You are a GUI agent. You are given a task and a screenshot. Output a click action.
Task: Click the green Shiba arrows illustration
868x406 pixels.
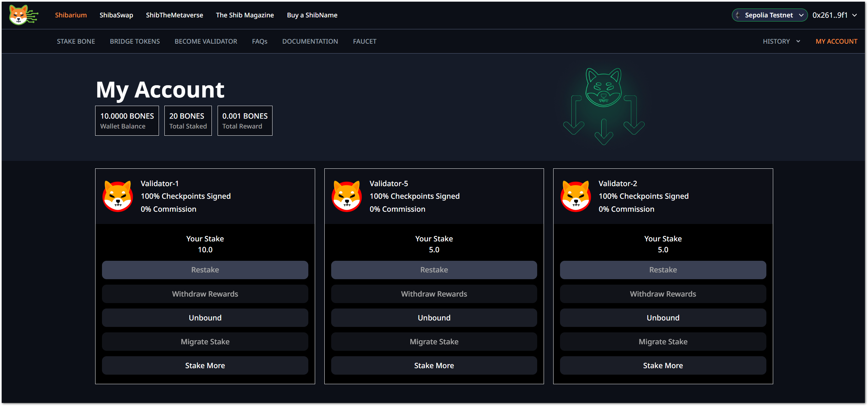(x=603, y=106)
